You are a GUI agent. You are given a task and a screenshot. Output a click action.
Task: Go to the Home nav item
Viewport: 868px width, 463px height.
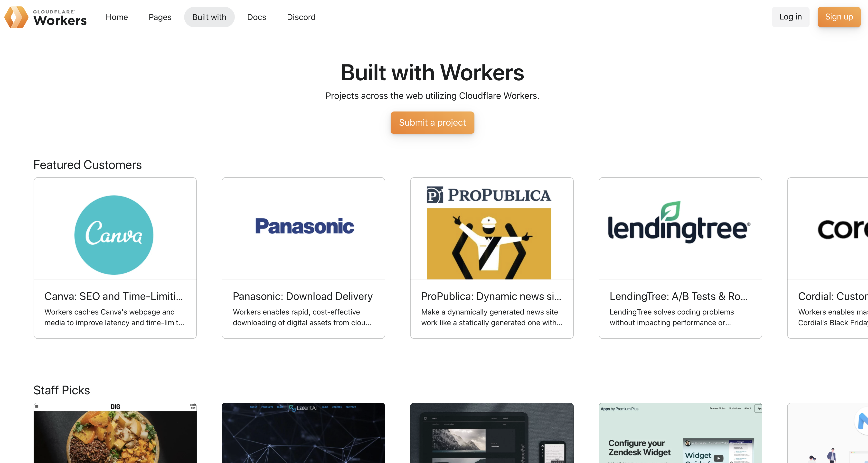(x=117, y=17)
